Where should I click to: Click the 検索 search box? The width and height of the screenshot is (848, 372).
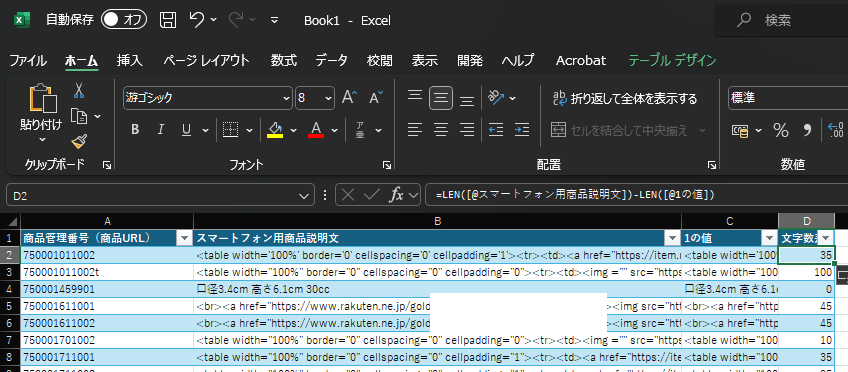click(x=781, y=21)
